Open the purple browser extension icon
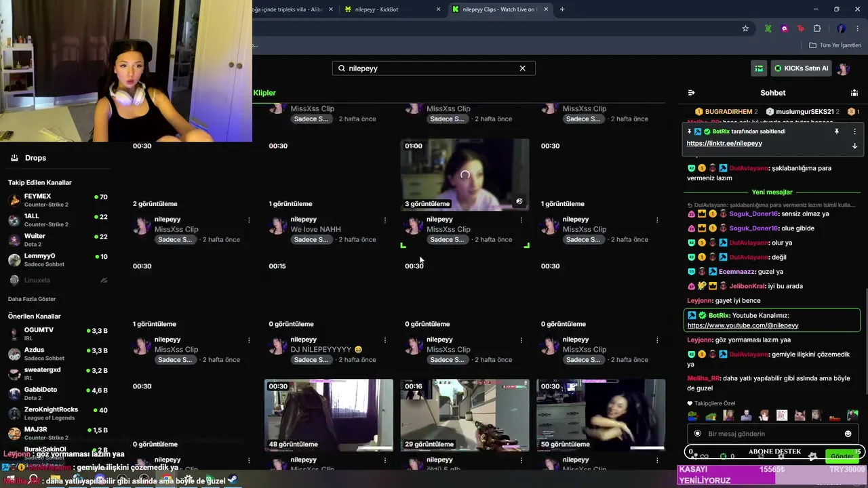This screenshot has height=488, width=868. point(785,28)
